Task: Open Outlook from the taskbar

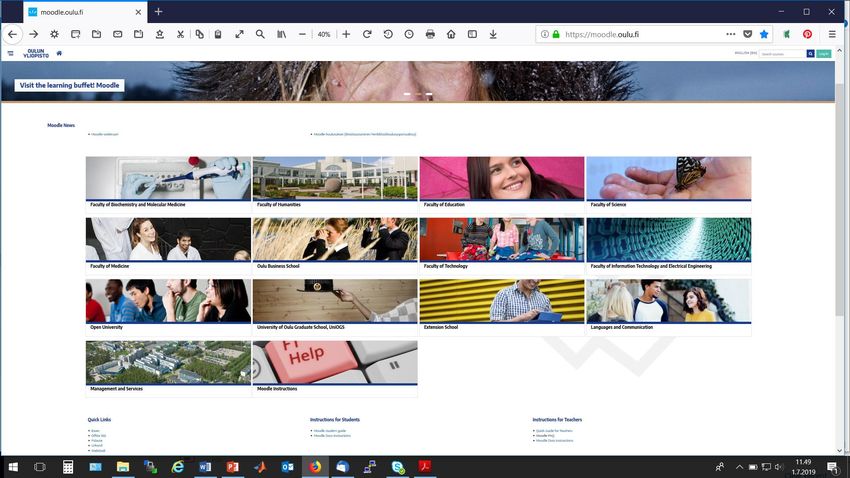Action: (287, 467)
